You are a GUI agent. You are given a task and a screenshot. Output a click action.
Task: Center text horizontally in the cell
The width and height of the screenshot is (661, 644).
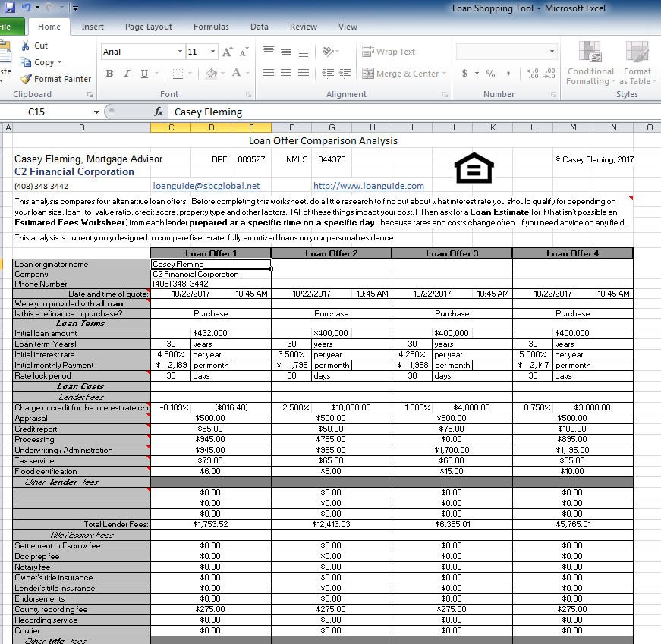[x=286, y=74]
